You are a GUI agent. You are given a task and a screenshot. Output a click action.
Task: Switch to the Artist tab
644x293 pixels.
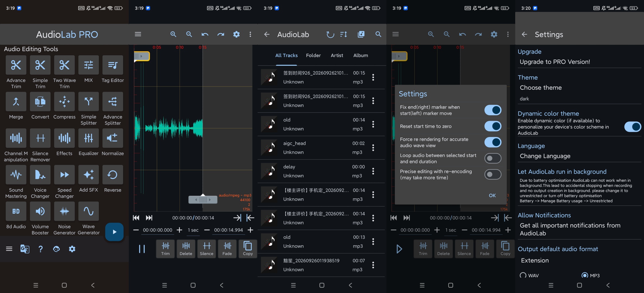click(337, 55)
